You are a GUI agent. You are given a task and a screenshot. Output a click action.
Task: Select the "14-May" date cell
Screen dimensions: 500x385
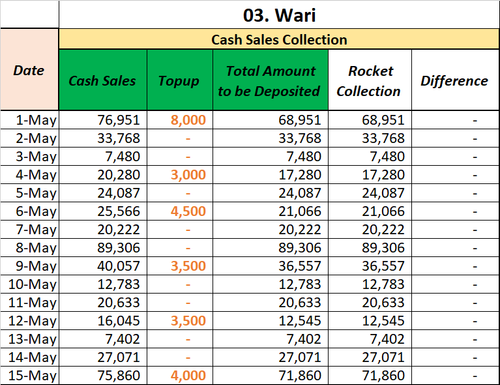[29, 357]
